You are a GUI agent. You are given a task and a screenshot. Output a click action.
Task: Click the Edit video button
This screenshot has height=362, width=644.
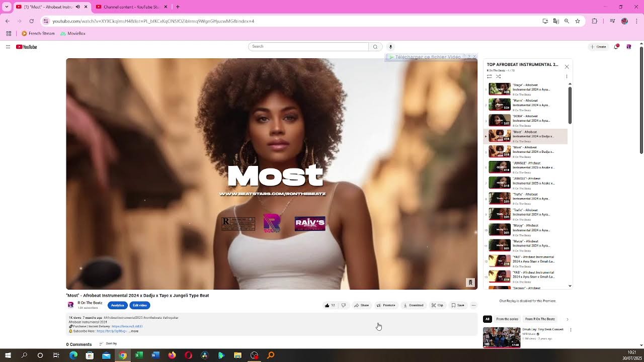coord(139,305)
